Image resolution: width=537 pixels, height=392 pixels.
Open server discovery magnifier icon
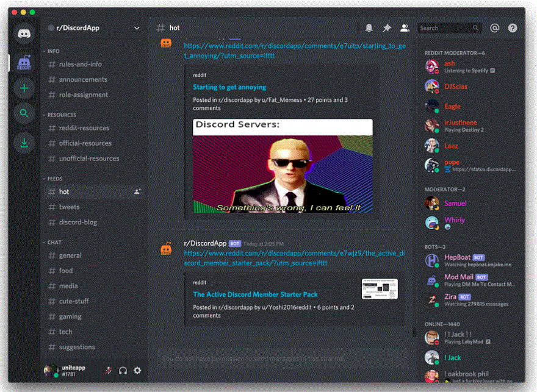tap(24, 113)
